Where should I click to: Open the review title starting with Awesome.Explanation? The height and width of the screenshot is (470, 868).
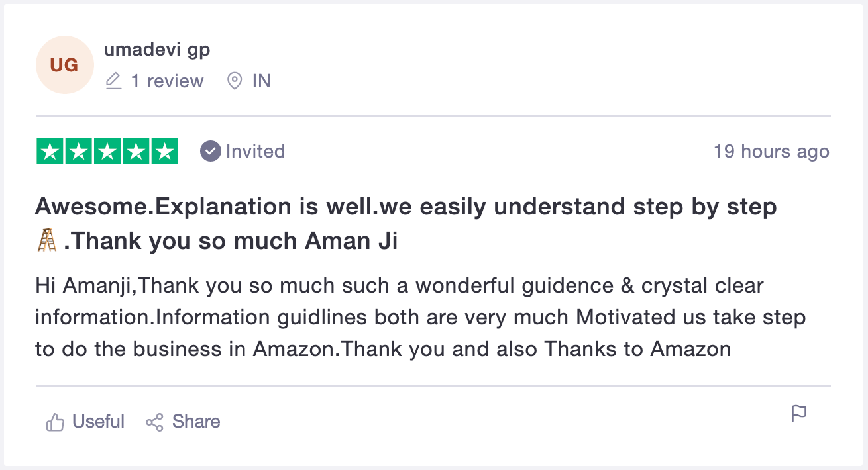[x=406, y=224]
